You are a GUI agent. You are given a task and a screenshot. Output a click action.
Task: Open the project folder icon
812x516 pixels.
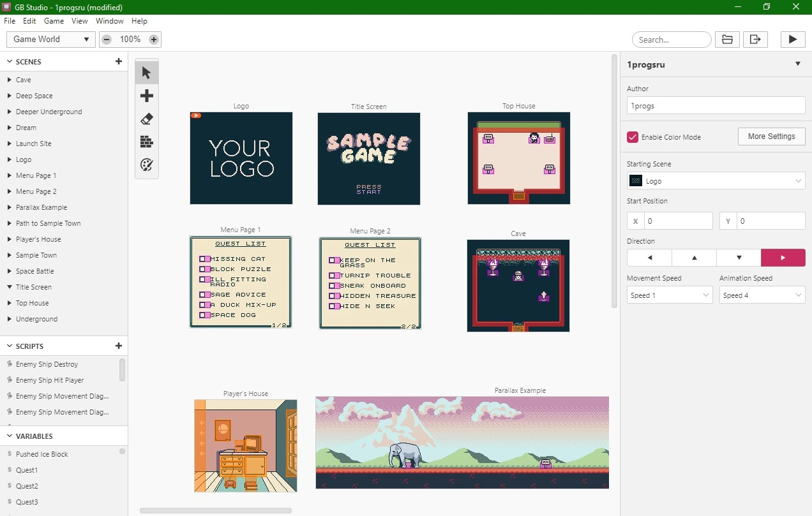click(x=727, y=40)
